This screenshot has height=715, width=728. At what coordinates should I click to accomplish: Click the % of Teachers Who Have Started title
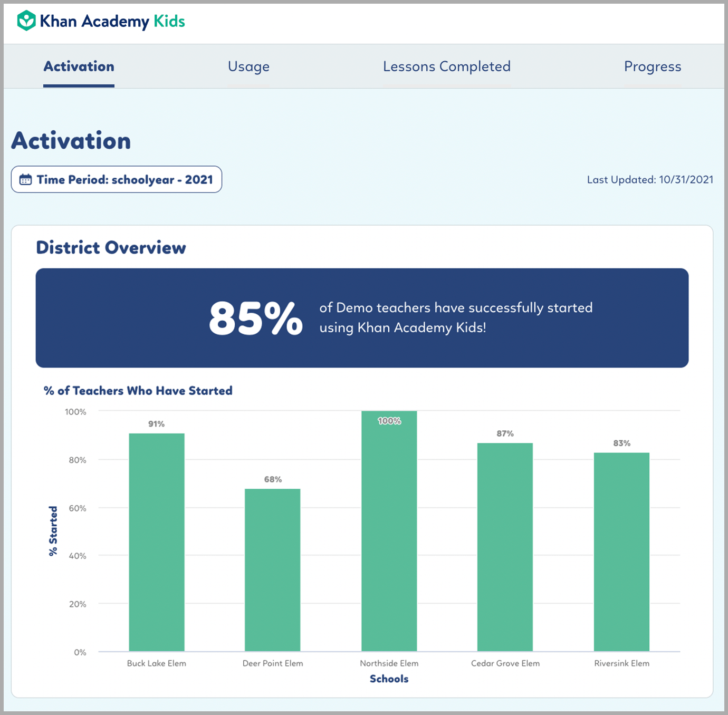click(138, 391)
